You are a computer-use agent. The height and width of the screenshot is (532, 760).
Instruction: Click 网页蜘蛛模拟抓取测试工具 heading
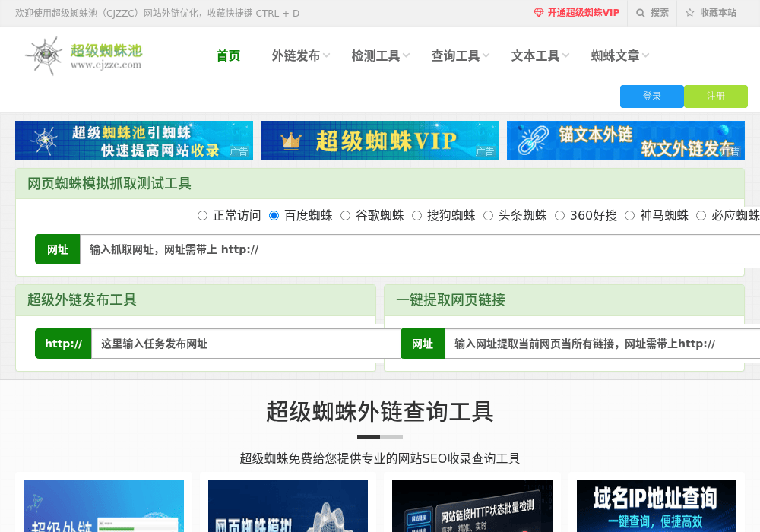pos(109,184)
